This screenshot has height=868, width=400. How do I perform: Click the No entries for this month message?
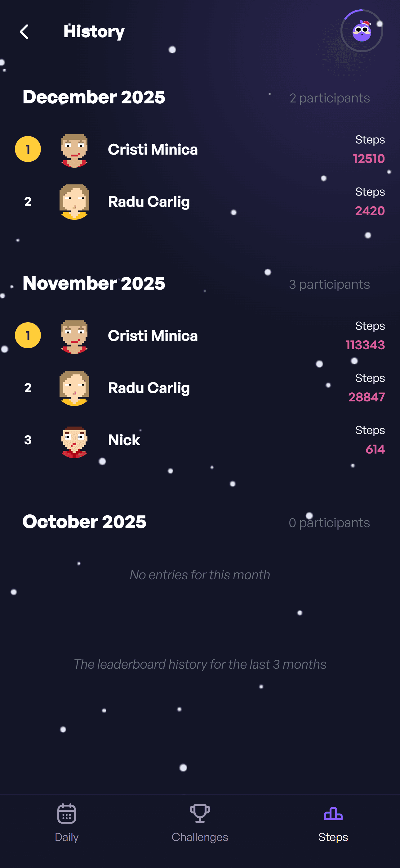point(200,575)
